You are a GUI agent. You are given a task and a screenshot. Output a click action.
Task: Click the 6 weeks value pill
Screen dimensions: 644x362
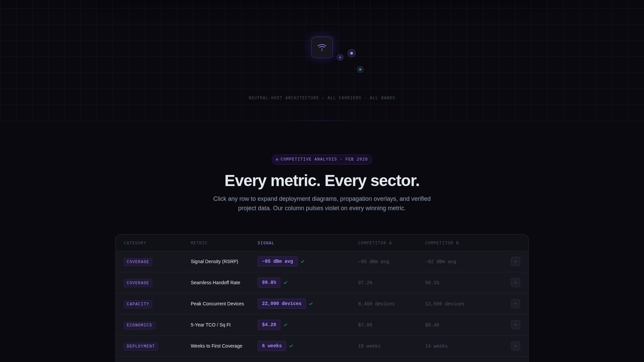(x=272, y=346)
